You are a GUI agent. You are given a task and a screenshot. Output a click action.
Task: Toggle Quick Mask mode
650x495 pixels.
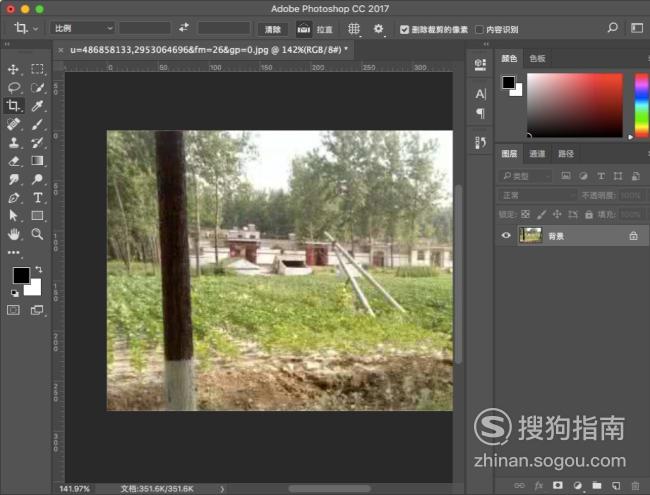(13, 310)
